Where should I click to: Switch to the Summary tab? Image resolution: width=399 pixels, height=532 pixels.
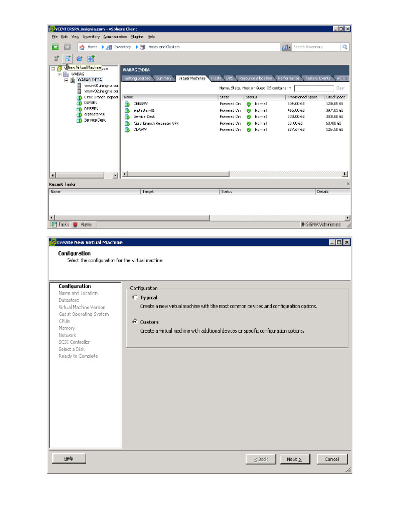coord(164,78)
